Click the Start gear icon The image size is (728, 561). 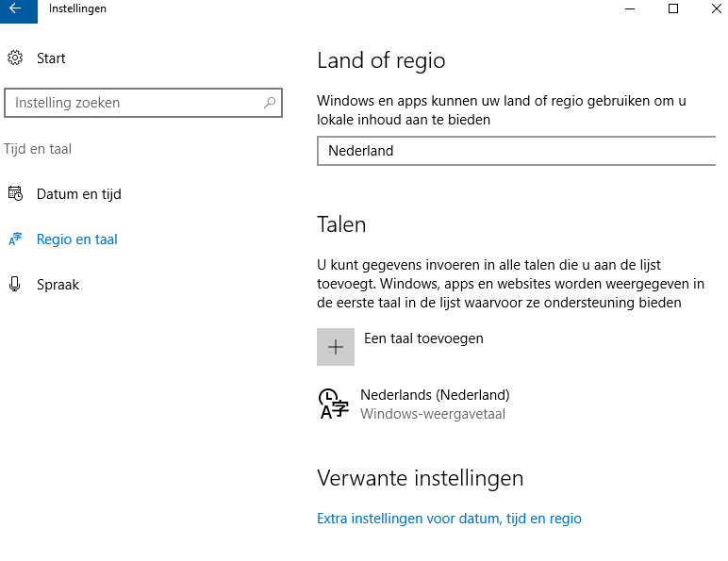point(15,58)
